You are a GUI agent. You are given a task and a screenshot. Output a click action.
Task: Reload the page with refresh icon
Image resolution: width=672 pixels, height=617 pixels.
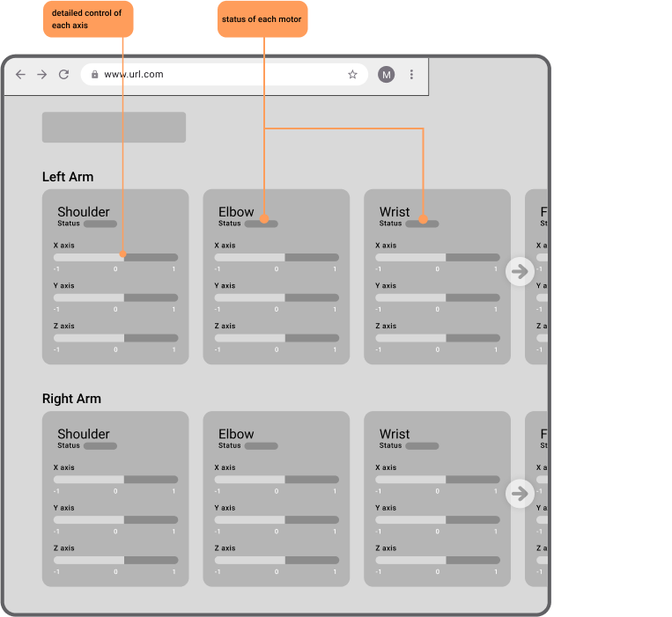(x=64, y=75)
